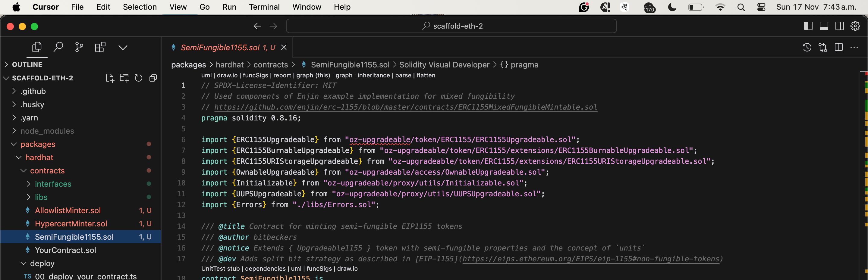
Task: Click the scaffold-eth-2 command center search
Action: point(451,26)
